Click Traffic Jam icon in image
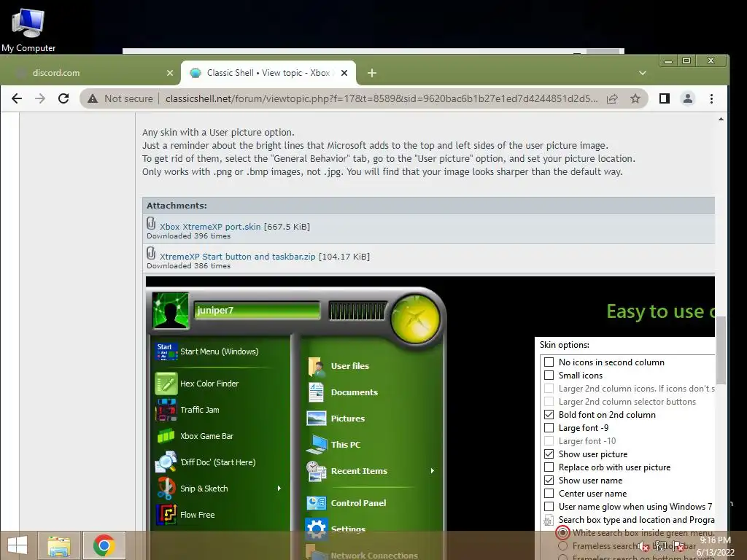The width and height of the screenshot is (747, 560). pyautogui.click(x=166, y=410)
